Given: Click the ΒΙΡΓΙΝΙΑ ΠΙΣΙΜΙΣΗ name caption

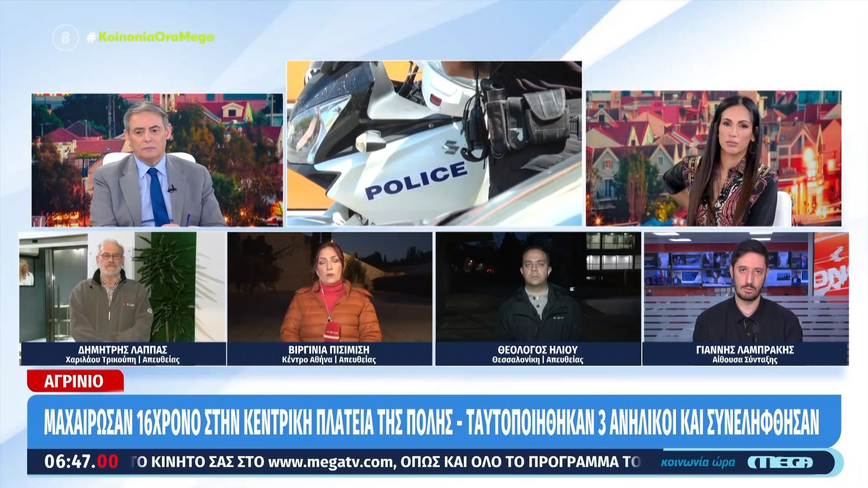Looking at the screenshot, I should [x=329, y=350].
